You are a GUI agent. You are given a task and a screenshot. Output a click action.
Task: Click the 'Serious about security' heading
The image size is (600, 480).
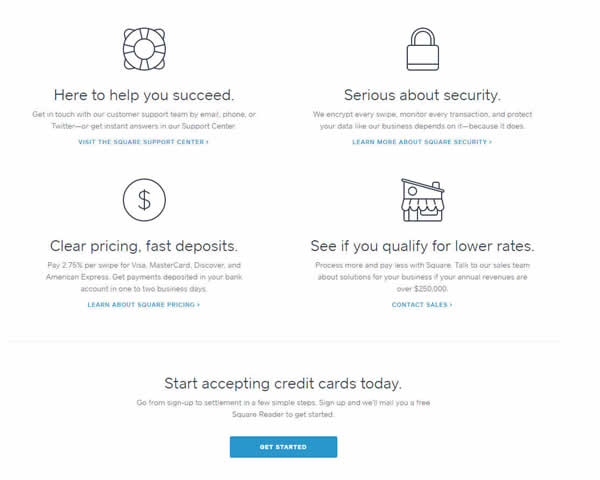click(x=422, y=95)
